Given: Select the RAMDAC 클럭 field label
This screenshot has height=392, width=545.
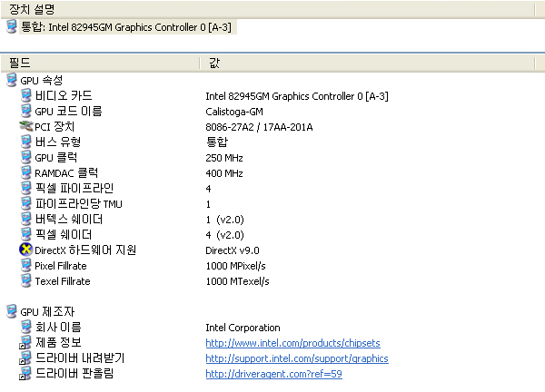Looking at the screenshot, I should [66, 173].
